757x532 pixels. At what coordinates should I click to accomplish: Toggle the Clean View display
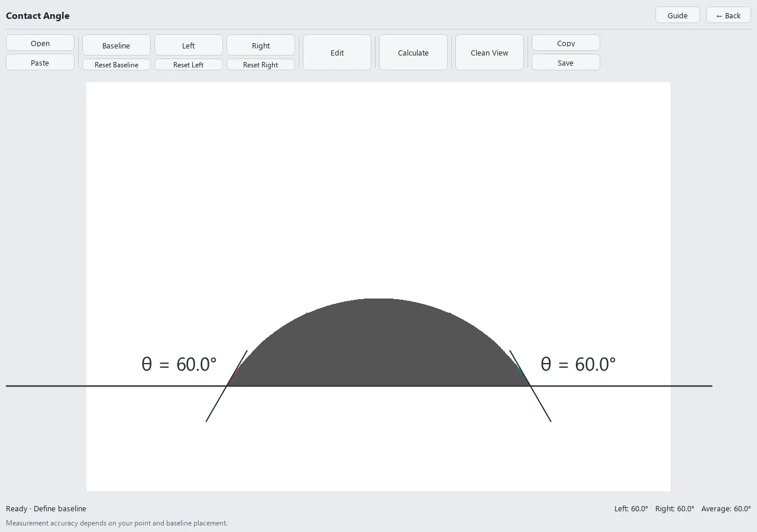490,53
